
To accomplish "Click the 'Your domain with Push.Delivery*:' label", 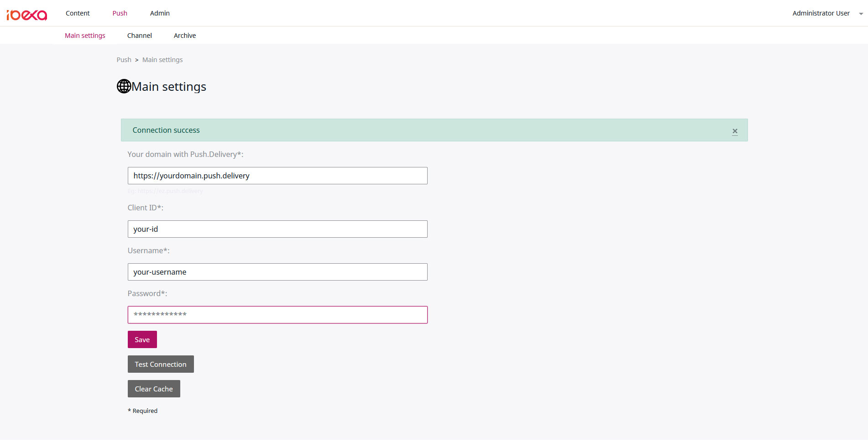I will click(x=185, y=154).
